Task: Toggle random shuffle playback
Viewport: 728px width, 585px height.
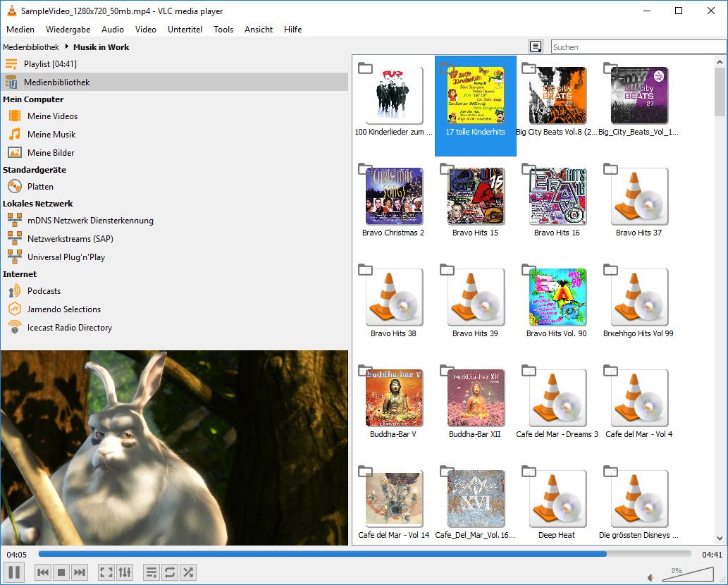Action: pyautogui.click(x=188, y=572)
